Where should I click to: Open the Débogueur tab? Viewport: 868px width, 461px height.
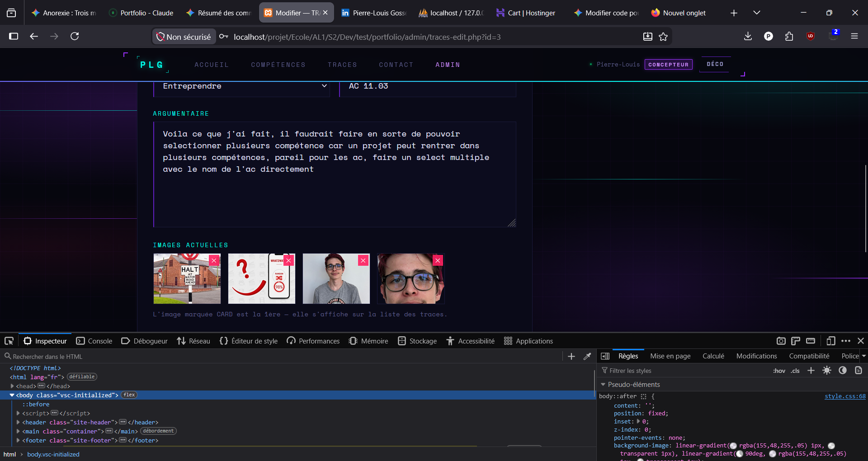click(144, 341)
